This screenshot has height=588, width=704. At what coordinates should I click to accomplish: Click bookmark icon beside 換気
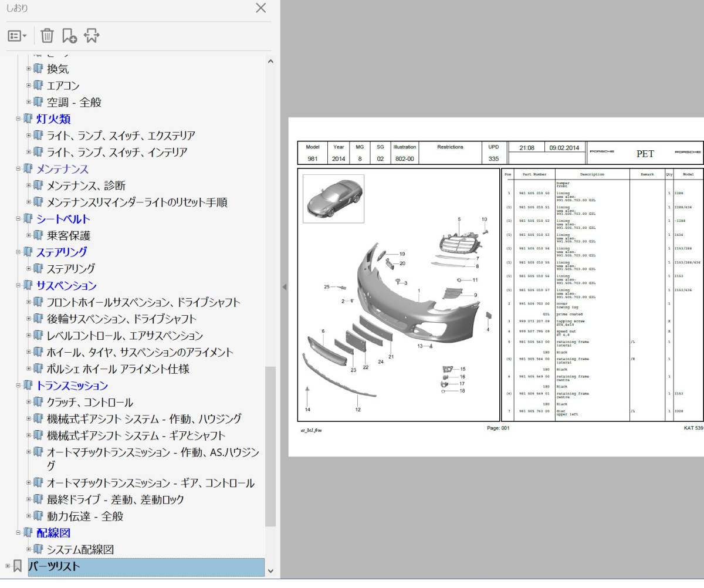click(x=39, y=69)
